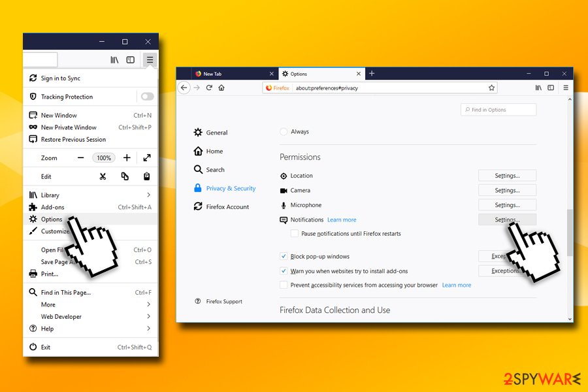The height and width of the screenshot is (392, 588).
Task: Bookmark this page with the star icon
Action: pyautogui.click(x=491, y=88)
